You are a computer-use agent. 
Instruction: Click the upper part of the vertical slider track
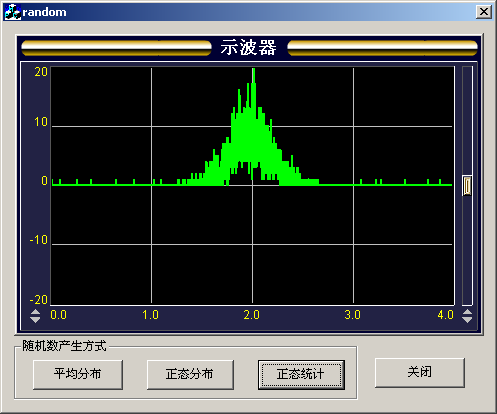click(467, 120)
